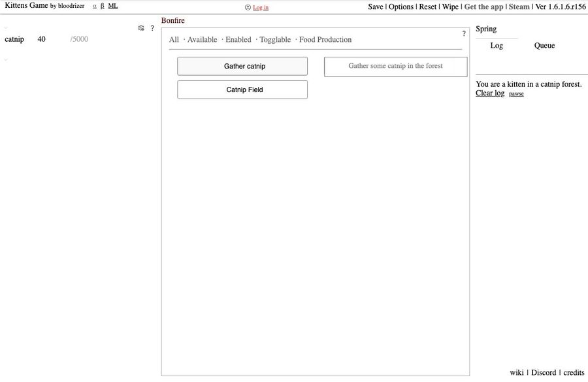Open the resource settings gear icon
Viewport: 588px width, 382px height.
click(141, 28)
